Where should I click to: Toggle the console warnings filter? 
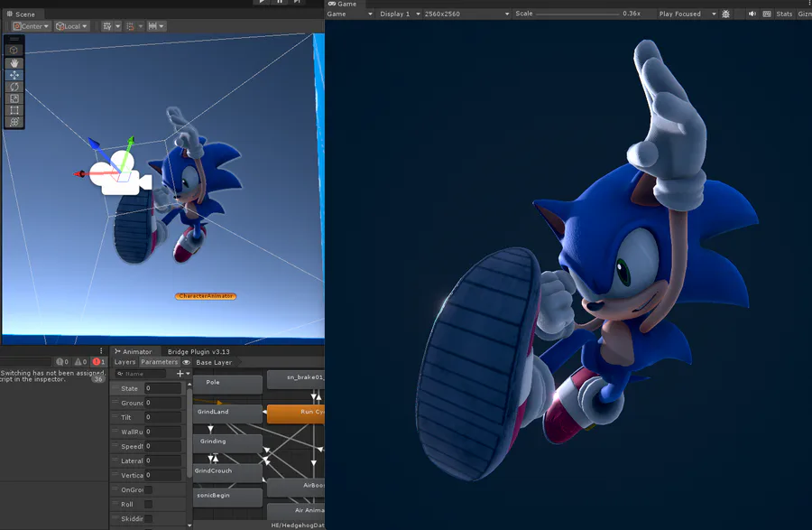click(x=81, y=362)
